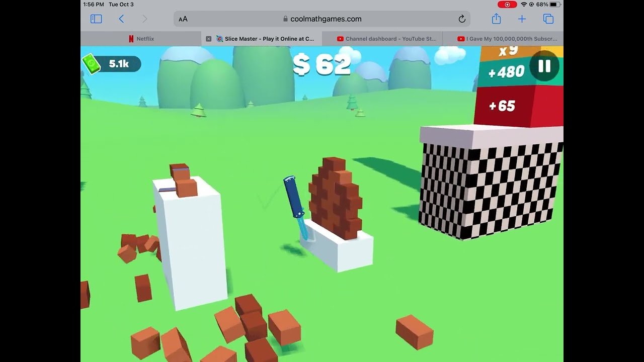Tap the forward navigation arrow

point(145,19)
